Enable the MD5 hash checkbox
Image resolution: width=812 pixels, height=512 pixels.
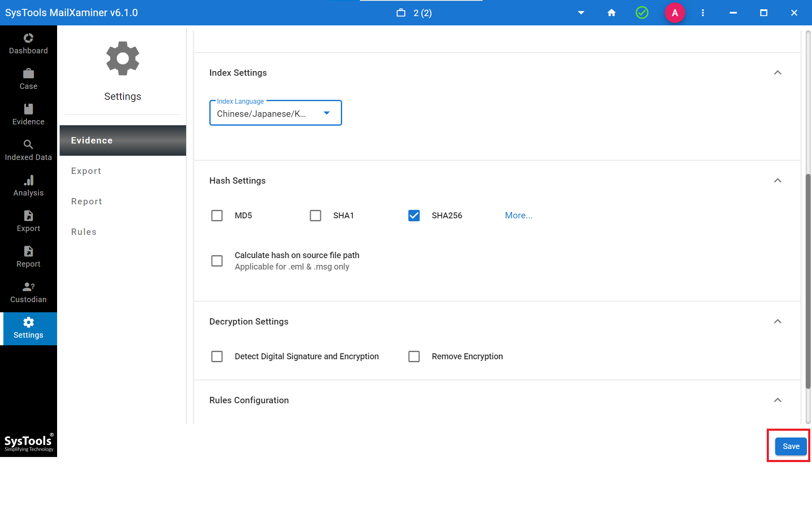coord(217,216)
